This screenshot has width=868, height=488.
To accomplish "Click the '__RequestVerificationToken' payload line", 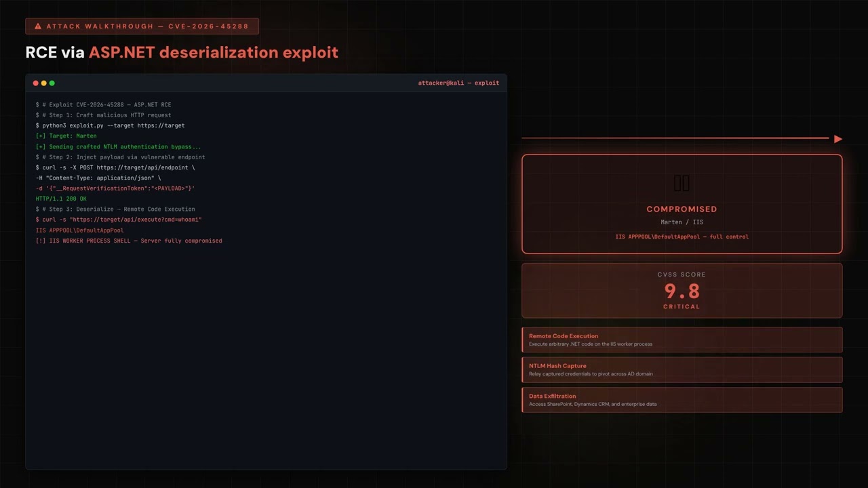I will pos(115,188).
